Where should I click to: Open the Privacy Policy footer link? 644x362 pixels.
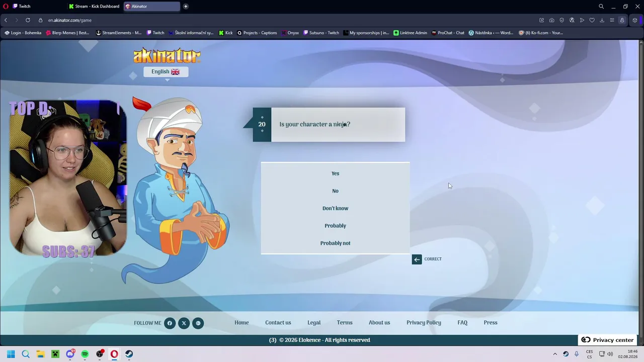point(424,323)
